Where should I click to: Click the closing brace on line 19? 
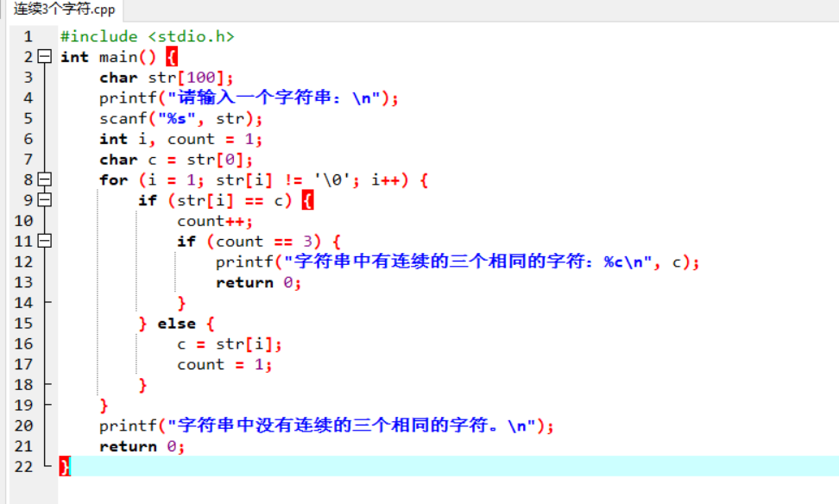pos(104,406)
